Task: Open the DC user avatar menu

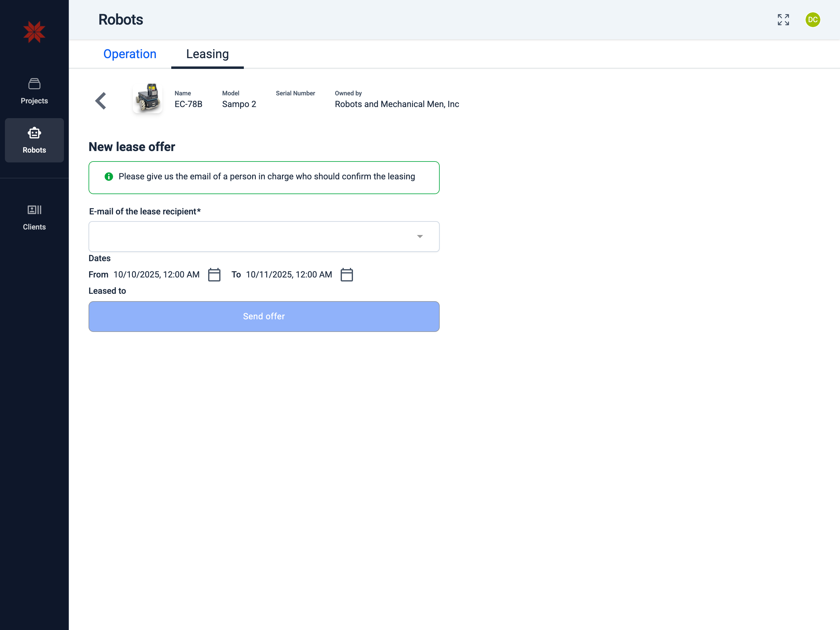Action: (x=812, y=20)
